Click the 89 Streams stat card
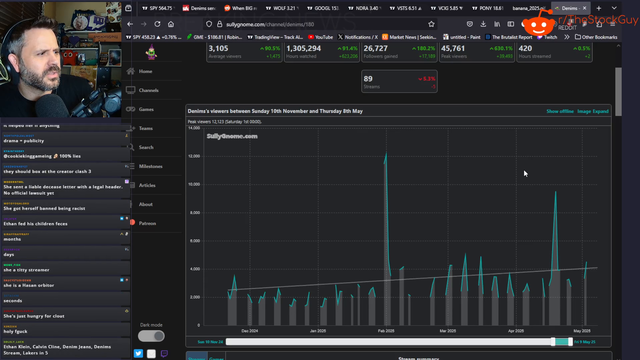This screenshot has width=640, height=360. click(x=399, y=81)
